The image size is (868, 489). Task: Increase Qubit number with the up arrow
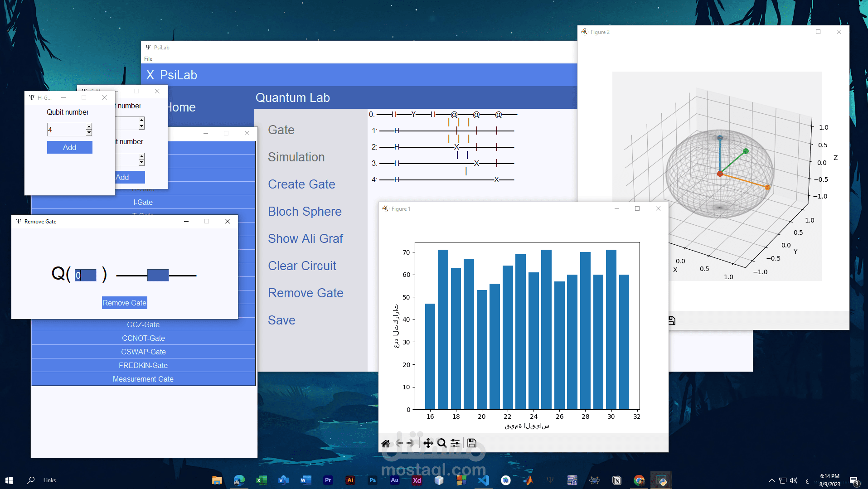89,127
